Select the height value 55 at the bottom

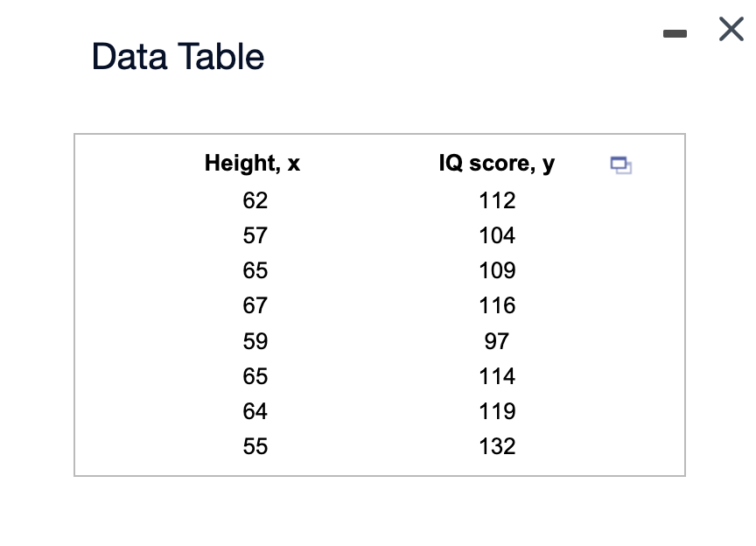[255, 446]
